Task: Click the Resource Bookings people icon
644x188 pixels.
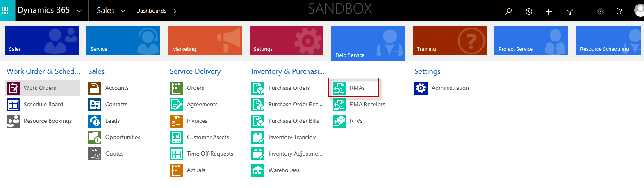Action: pos(13,121)
